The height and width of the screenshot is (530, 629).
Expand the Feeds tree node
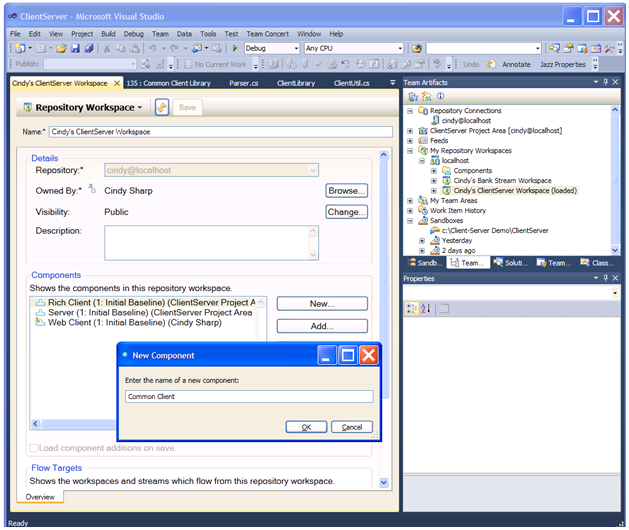click(x=410, y=141)
